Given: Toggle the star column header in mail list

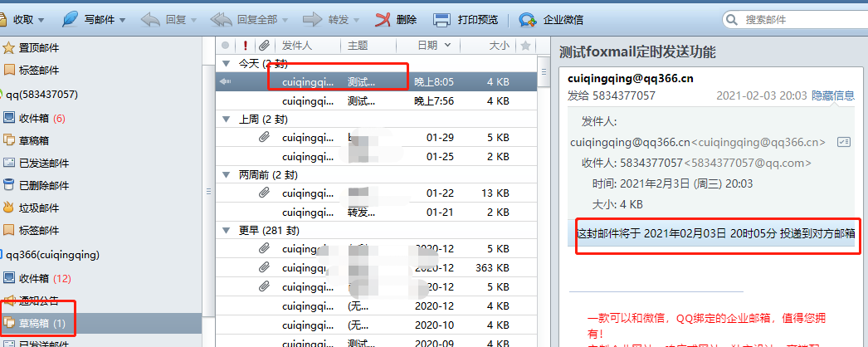Looking at the screenshot, I should 525,46.
